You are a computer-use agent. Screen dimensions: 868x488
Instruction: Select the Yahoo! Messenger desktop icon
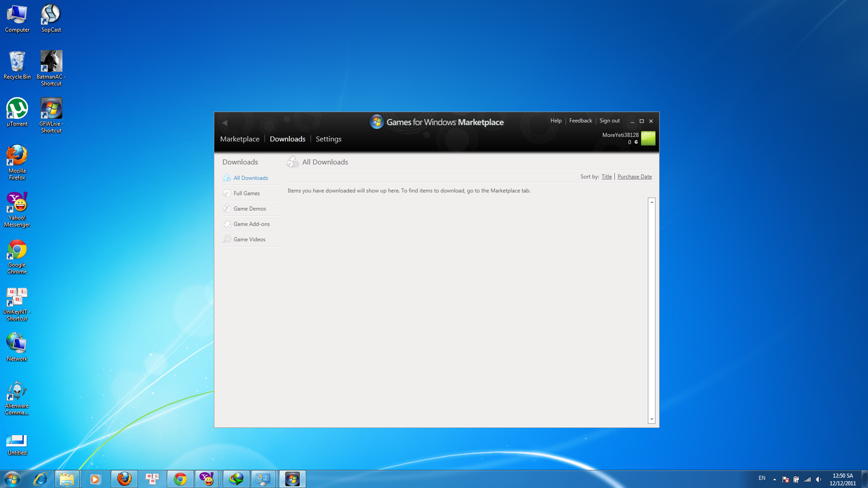(x=17, y=210)
